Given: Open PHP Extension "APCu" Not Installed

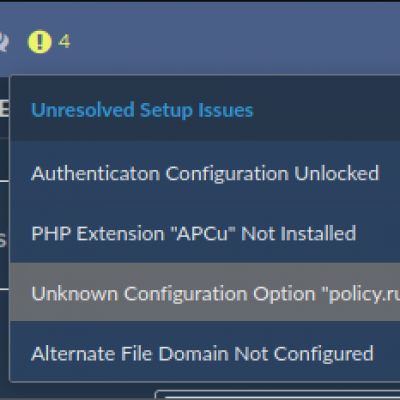Looking at the screenshot, I should point(205,233).
